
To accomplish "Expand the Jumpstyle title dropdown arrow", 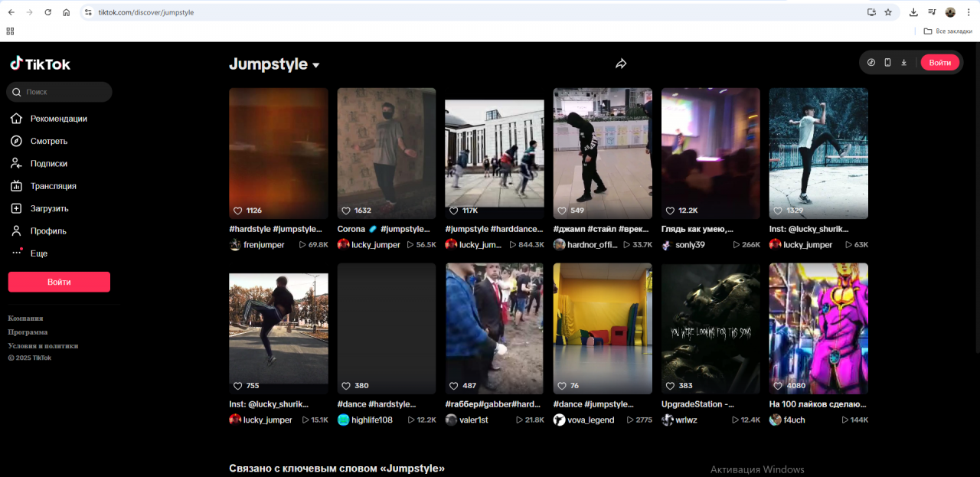I will click(315, 65).
